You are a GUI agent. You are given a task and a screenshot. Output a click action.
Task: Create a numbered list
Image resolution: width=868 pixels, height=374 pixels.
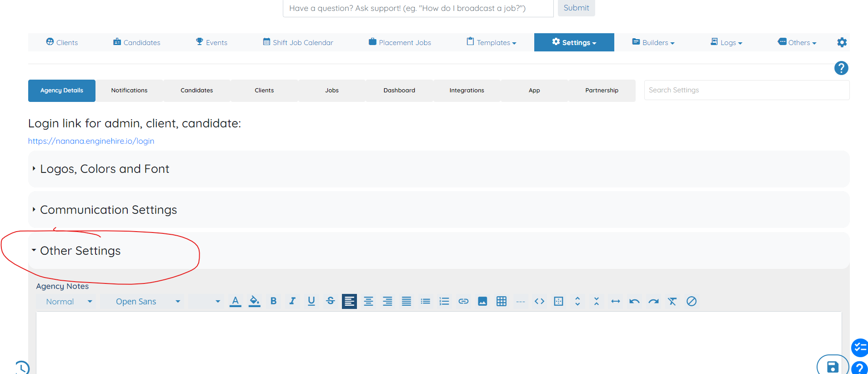click(444, 301)
